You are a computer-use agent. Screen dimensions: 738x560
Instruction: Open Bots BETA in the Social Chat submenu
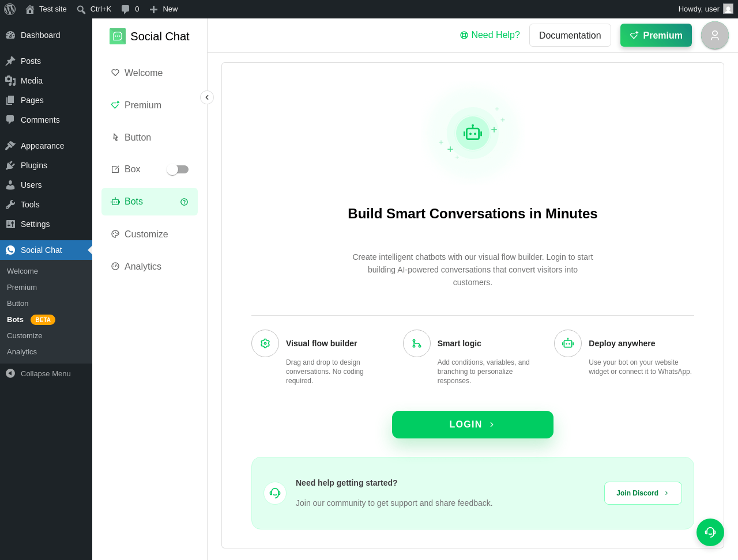[46, 320]
